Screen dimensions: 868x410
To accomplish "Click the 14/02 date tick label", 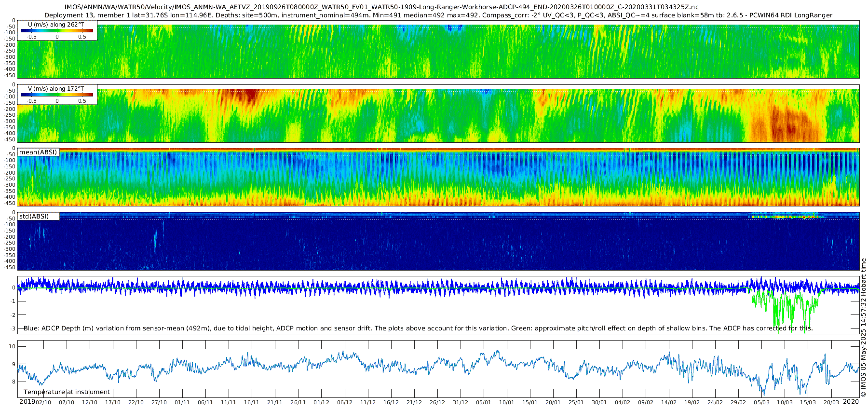I will (x=669, y=402).
